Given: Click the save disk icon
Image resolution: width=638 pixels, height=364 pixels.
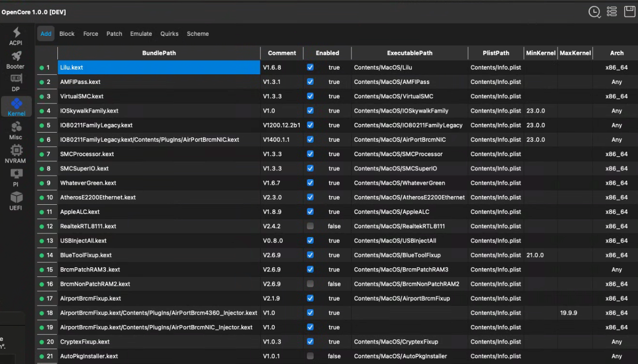Looking at the screenshot, I should 629,12.
